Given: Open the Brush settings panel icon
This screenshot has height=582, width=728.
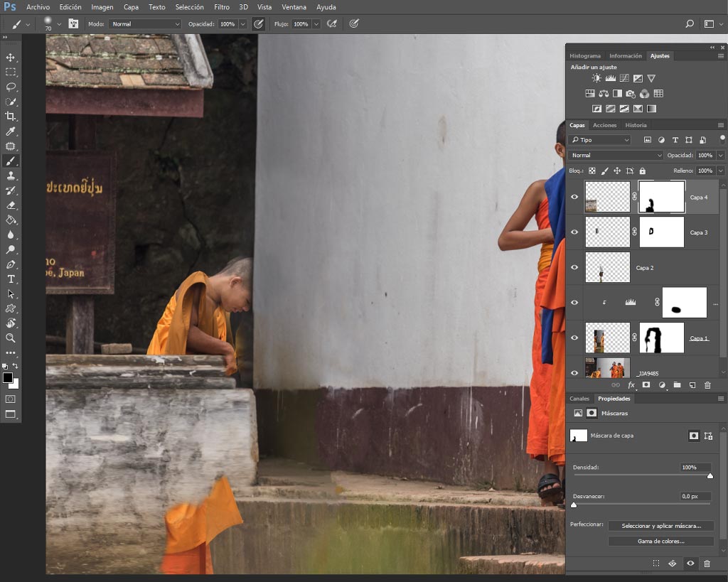Looking at the screenshot, I should pos(73,23).
